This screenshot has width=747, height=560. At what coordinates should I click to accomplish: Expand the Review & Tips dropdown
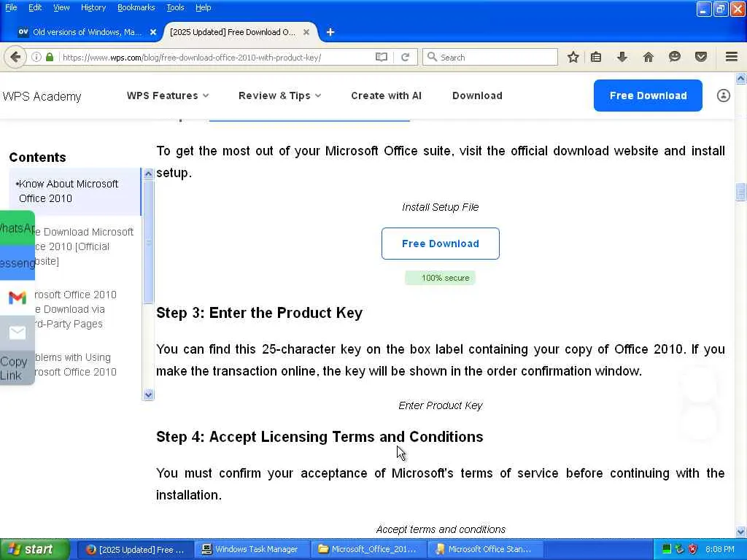(279, 96)
